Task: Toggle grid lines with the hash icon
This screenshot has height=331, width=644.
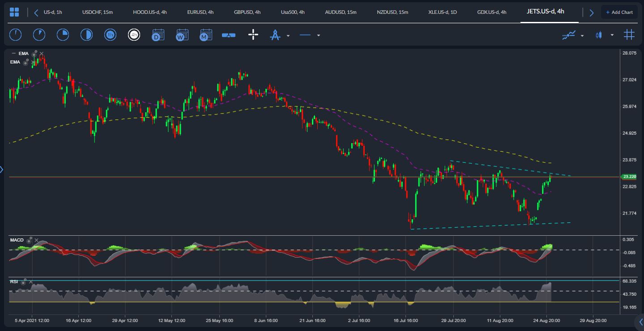Action: pyautogui.click(x=629, y=35)
